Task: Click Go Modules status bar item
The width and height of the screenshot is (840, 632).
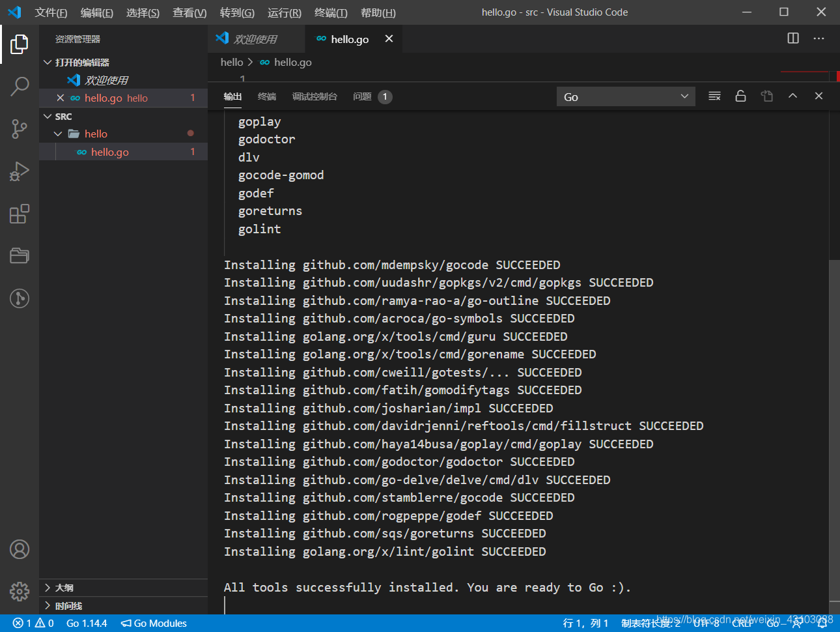Action: click(x=154, y=624)
